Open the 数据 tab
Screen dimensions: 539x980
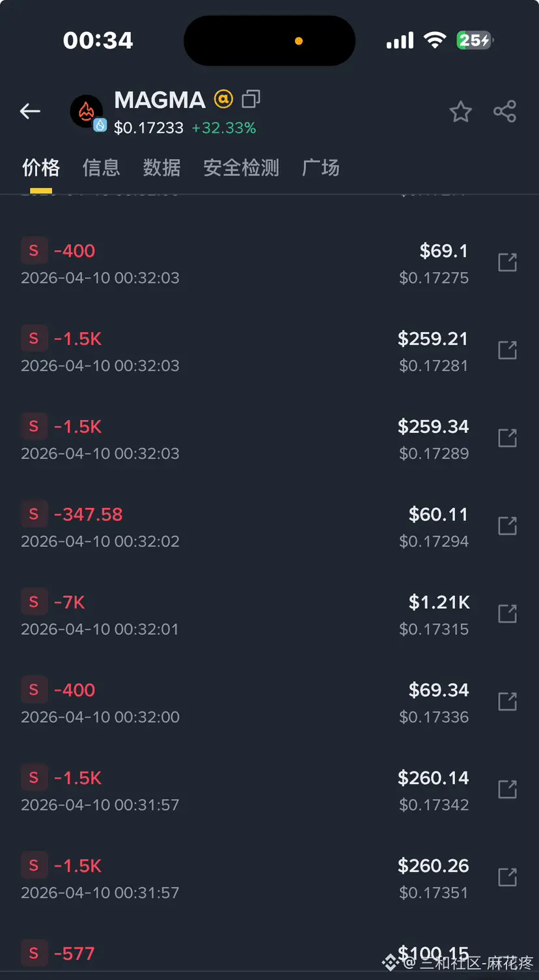pyautogui.click(x=161, y=168)
